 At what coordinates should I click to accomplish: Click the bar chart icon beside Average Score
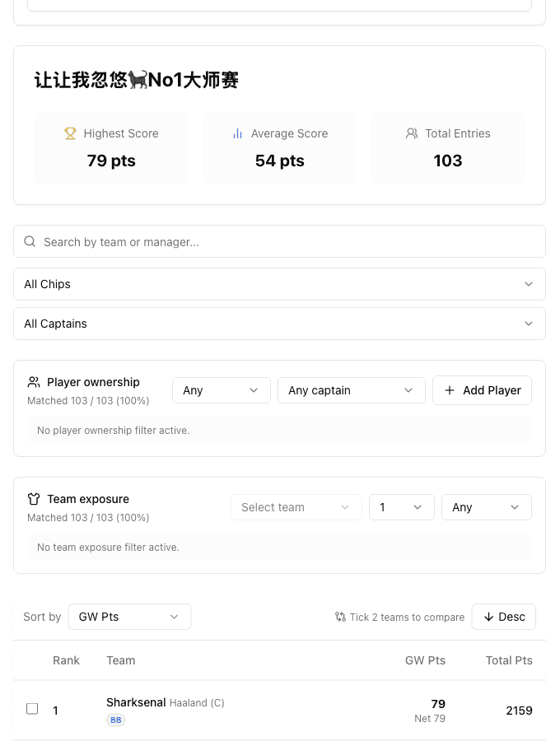coord(237,133)
